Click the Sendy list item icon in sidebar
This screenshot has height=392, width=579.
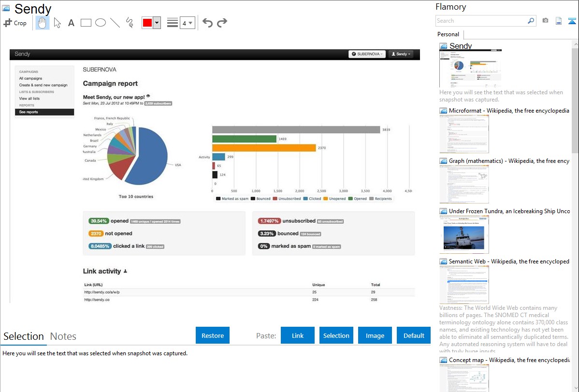(443, 46)
